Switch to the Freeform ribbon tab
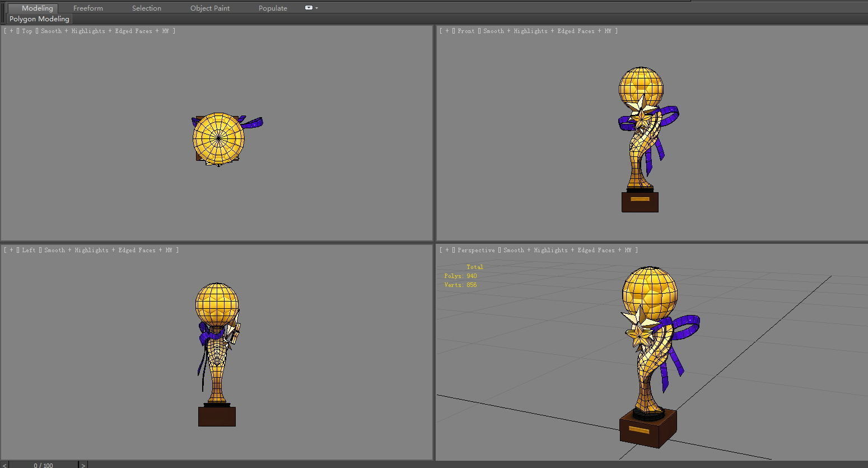 tap(88, 8)
